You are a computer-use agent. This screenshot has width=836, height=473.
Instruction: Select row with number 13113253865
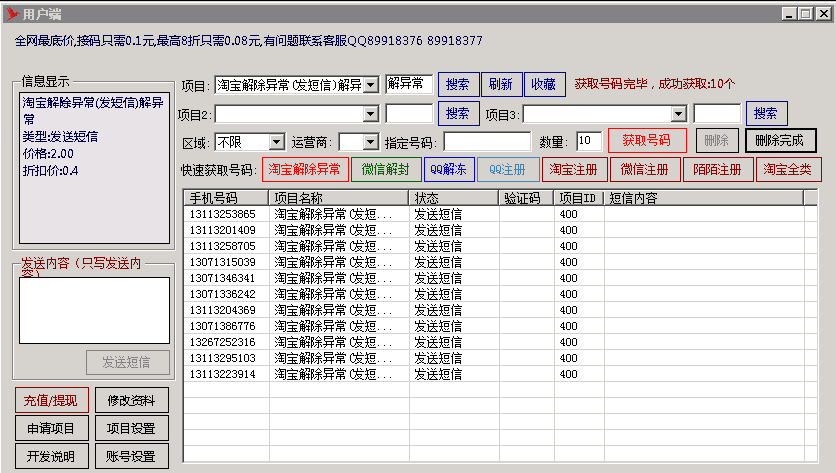[x=500, y=214]
